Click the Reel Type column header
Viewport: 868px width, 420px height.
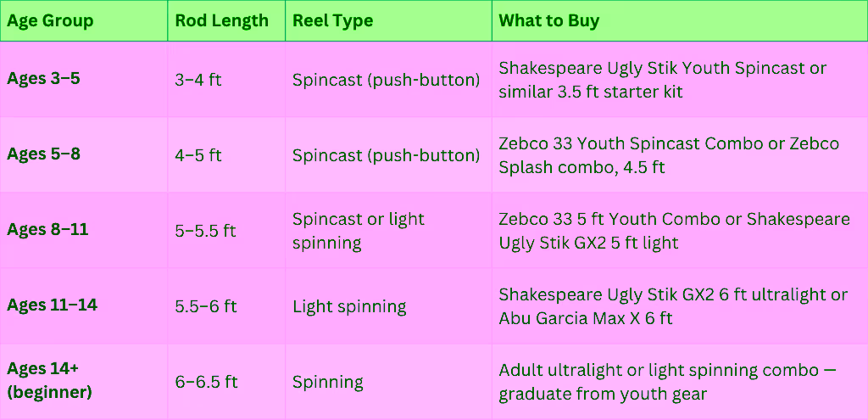click(332, 20)
